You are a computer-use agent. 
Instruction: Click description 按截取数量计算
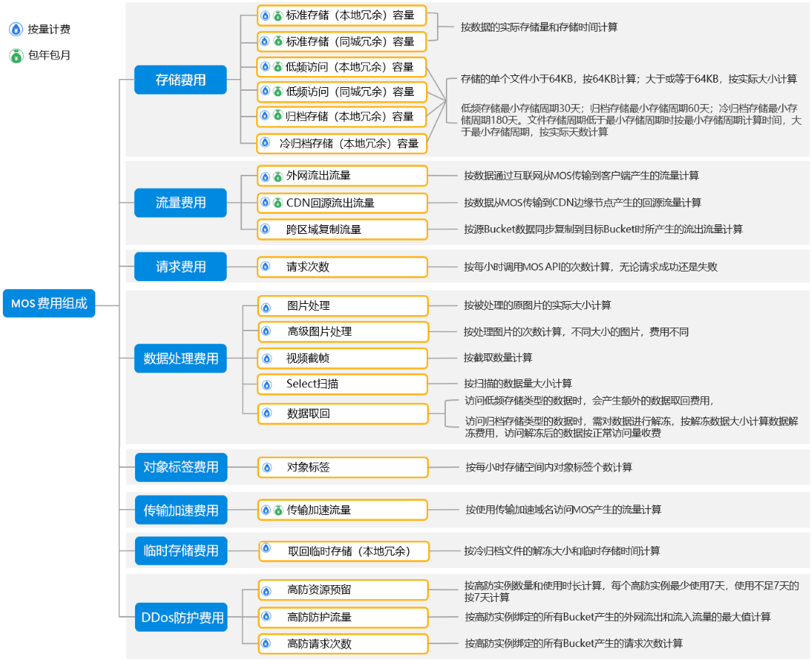pos(498,358)
